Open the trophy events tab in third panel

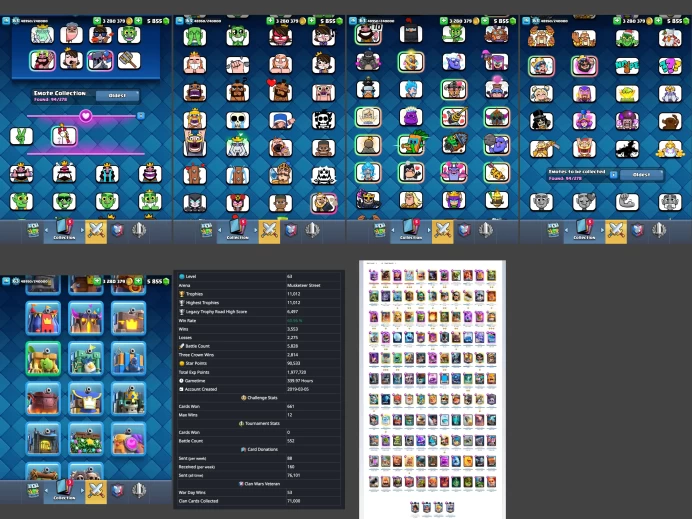pos(485,230)
